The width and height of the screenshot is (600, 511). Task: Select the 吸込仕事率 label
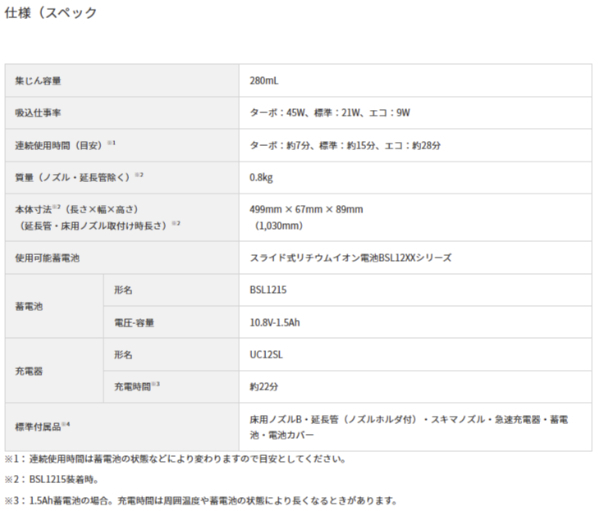[38, 113]
